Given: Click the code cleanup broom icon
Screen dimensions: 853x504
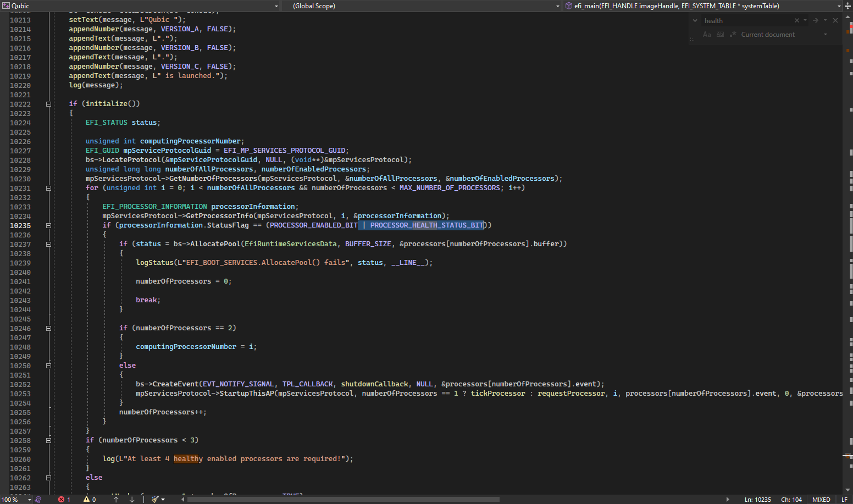Looking at the screenshot, I should (x=156, y=500).
